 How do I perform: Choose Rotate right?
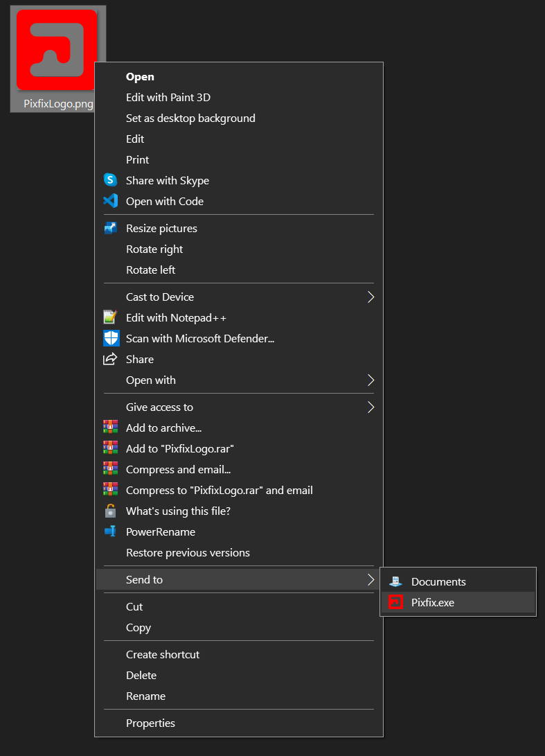coord(239,249)
